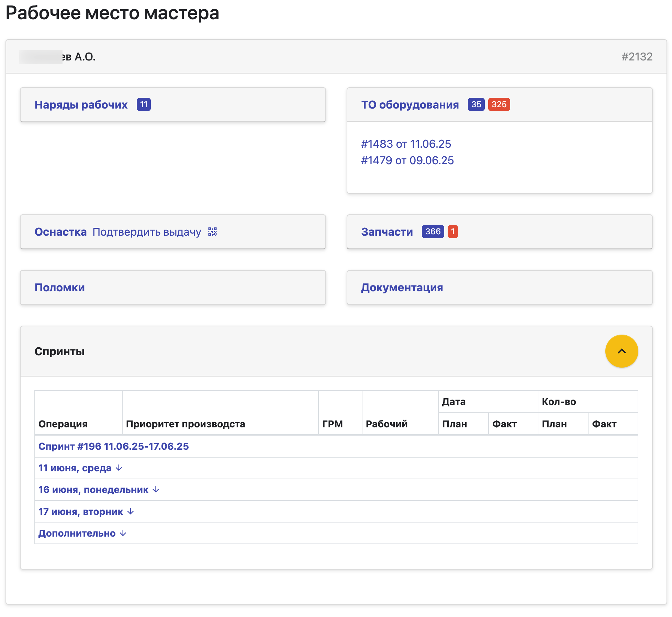672x617 pixels.
Task: Click the red 325 badge on ТО оборудования
Action: pos(499,104)
